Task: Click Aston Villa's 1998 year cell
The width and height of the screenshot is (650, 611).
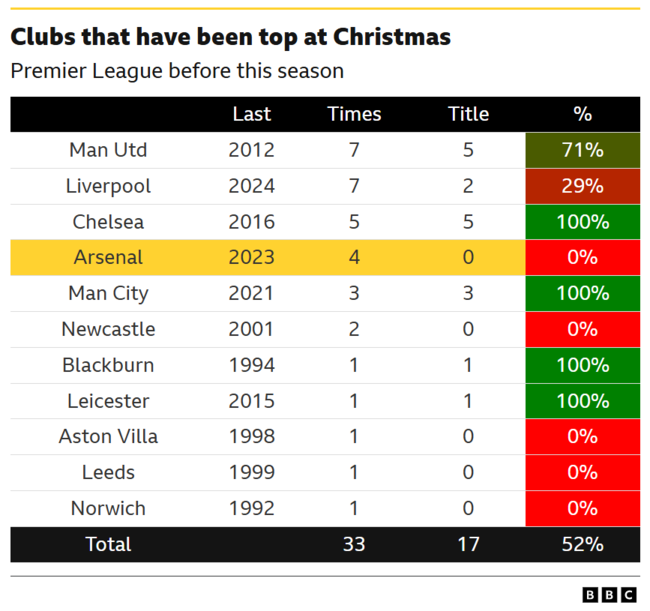Action: (x=251, y=436)
